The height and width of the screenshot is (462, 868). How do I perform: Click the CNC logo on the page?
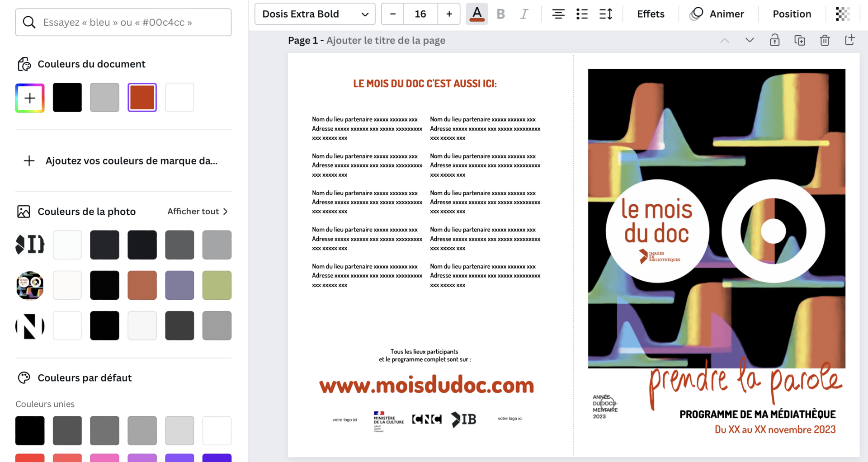coord(427,420)
